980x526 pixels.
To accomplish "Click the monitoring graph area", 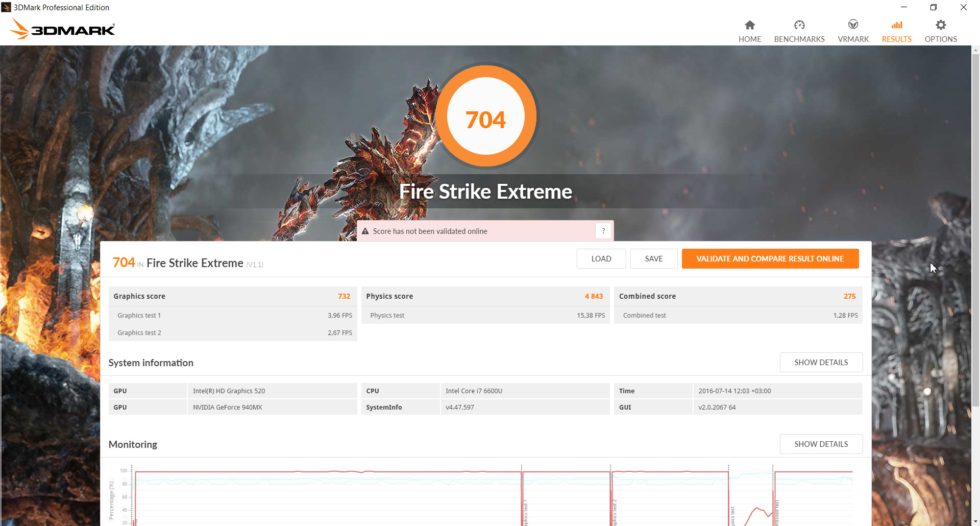I will [x=493, y=494].
